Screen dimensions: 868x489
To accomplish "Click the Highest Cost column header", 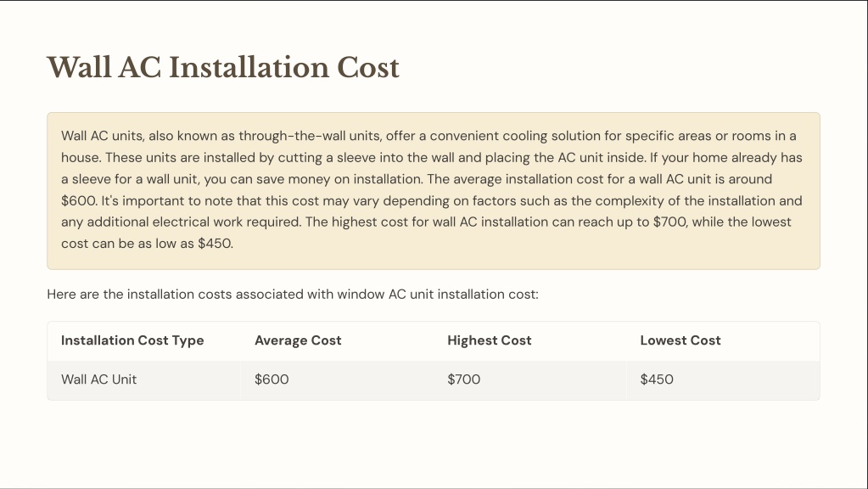I will tap(490, 340).
